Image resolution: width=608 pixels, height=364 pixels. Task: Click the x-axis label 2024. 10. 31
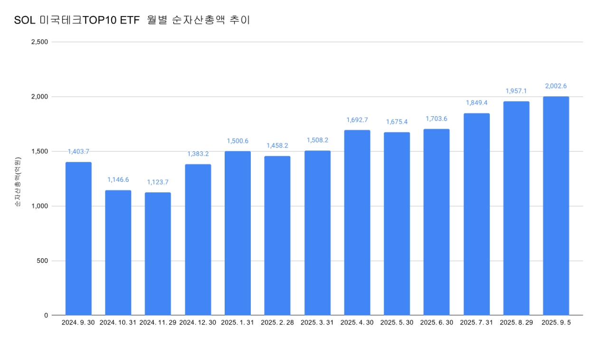[x=118, y=322]
